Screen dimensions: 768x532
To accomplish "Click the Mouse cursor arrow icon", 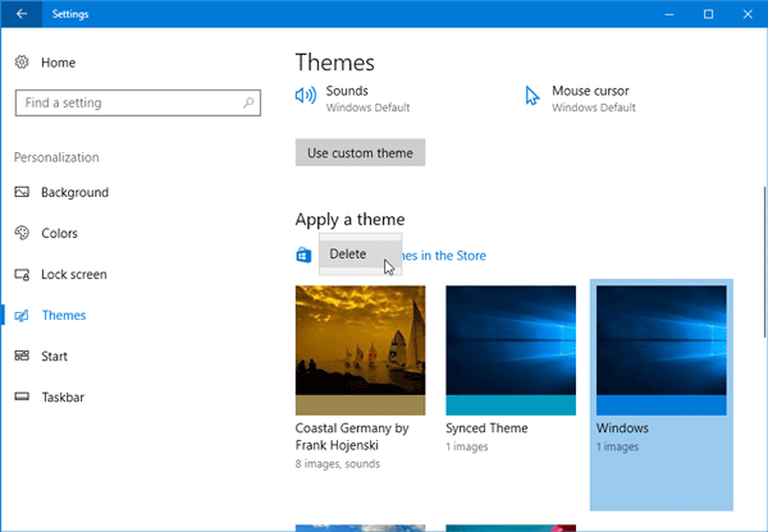I will [532, 95].
